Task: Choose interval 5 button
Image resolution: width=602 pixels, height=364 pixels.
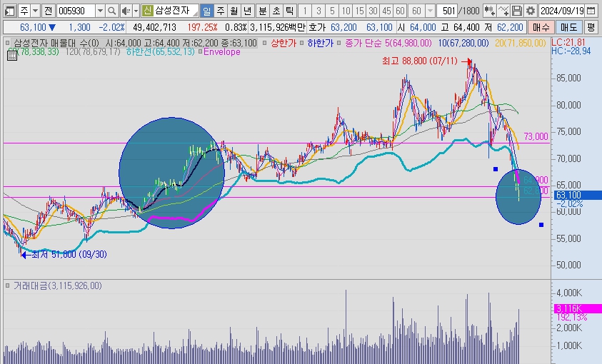Action: pos(332,11)
